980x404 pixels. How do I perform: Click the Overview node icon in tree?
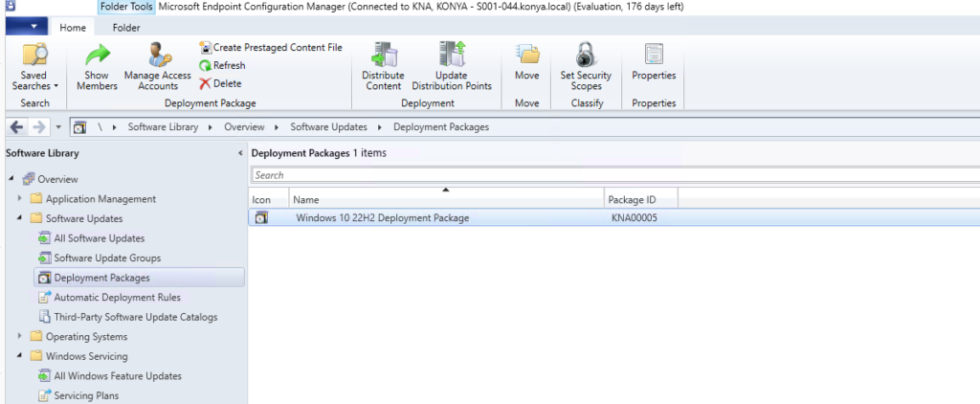pos(29,179)
